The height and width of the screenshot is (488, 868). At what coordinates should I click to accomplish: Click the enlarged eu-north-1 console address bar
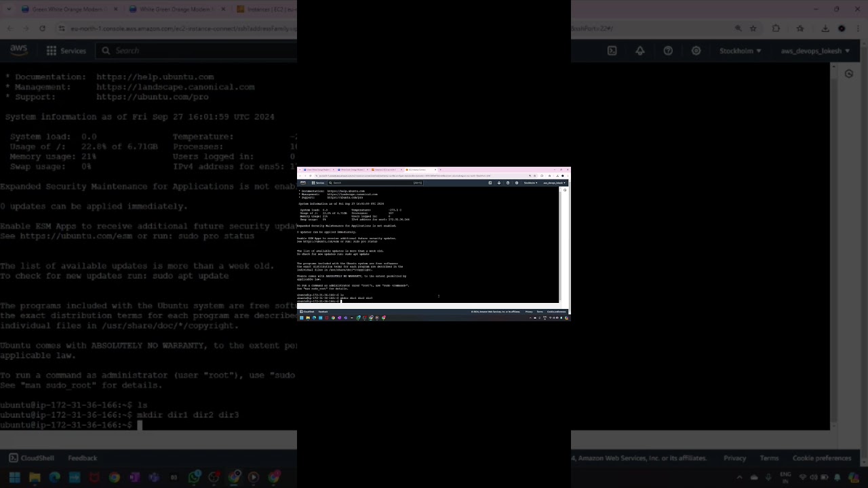tap(183, 28)
